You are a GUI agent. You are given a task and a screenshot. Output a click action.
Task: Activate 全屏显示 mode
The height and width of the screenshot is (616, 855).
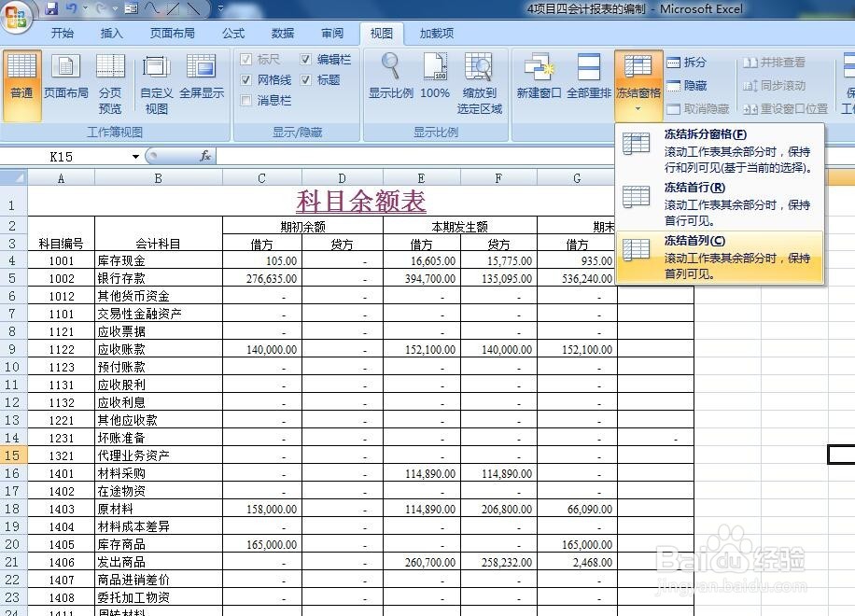(201, 79)
